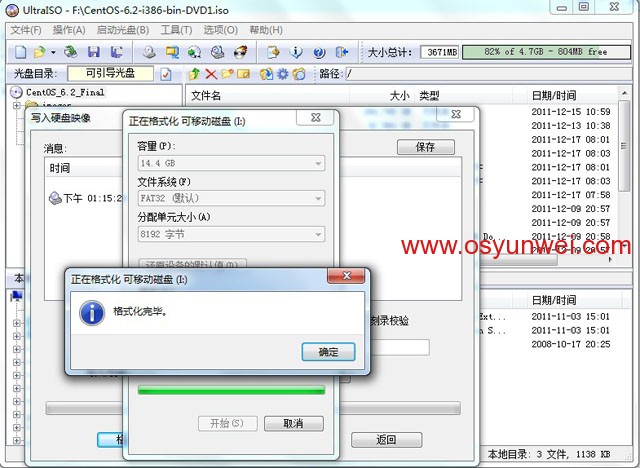Click the 取消 button in format dialog
The width and height of the screenshot is (640, 468).
(x=293, y=424)
